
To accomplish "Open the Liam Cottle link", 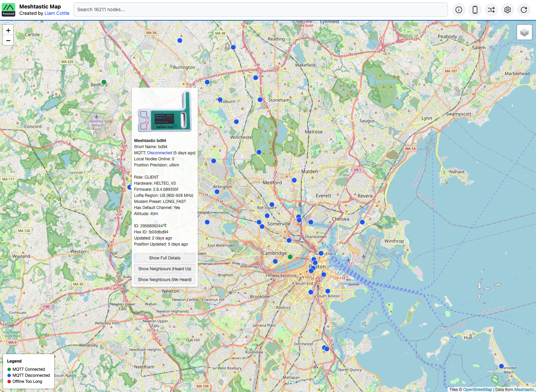I will [x=57, y=13].
